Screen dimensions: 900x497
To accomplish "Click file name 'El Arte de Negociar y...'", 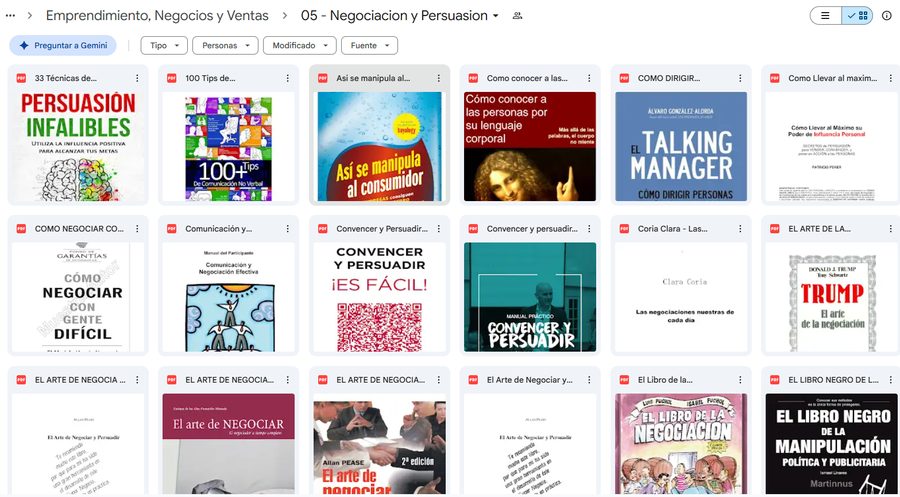I will 529,379.
